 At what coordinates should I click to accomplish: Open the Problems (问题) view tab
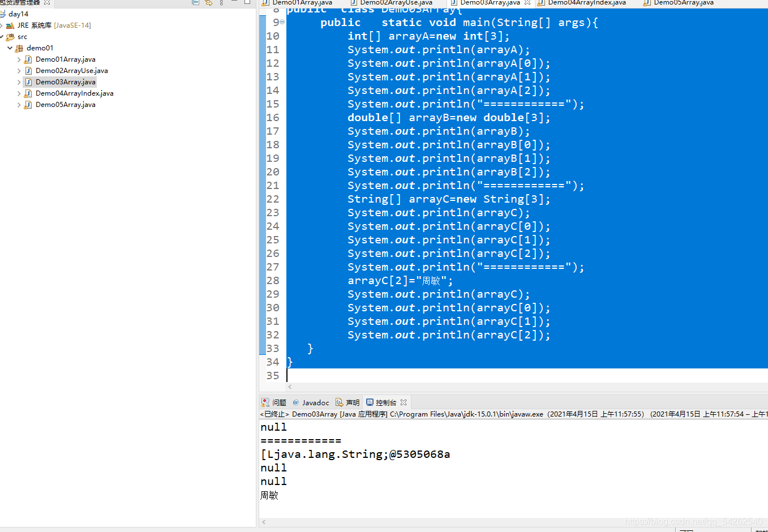tap(274, 402)
